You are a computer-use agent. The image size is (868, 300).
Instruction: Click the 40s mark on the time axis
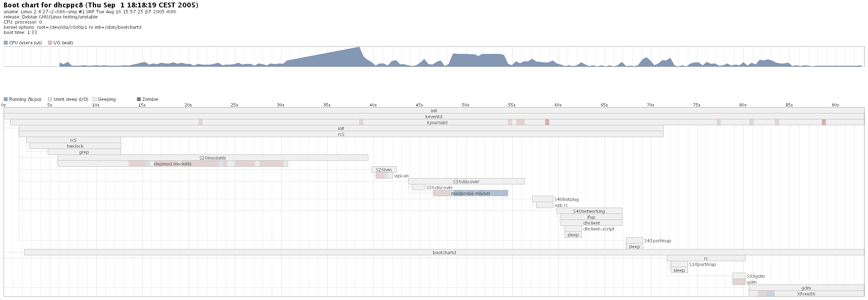pyautogui.click(x=373, y=105)
